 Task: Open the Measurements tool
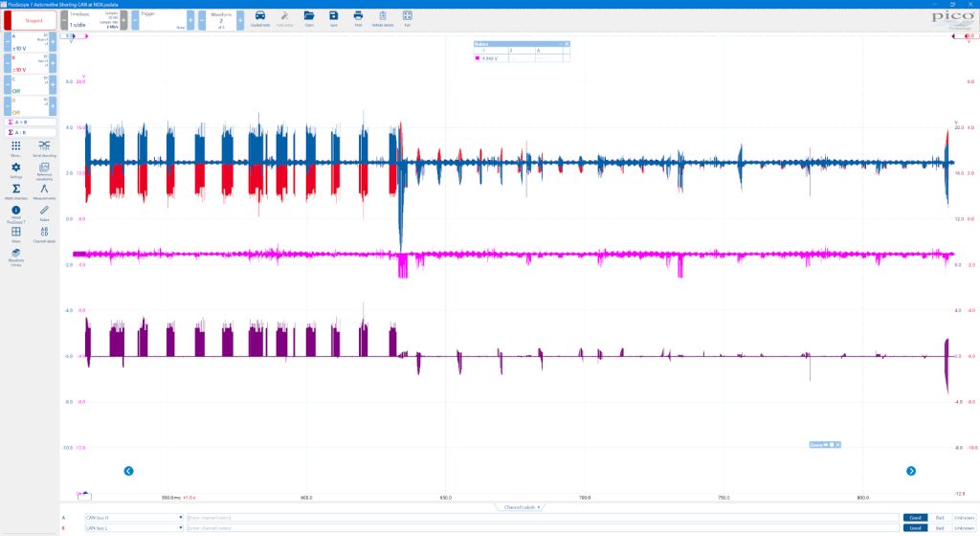pos(44,191)
